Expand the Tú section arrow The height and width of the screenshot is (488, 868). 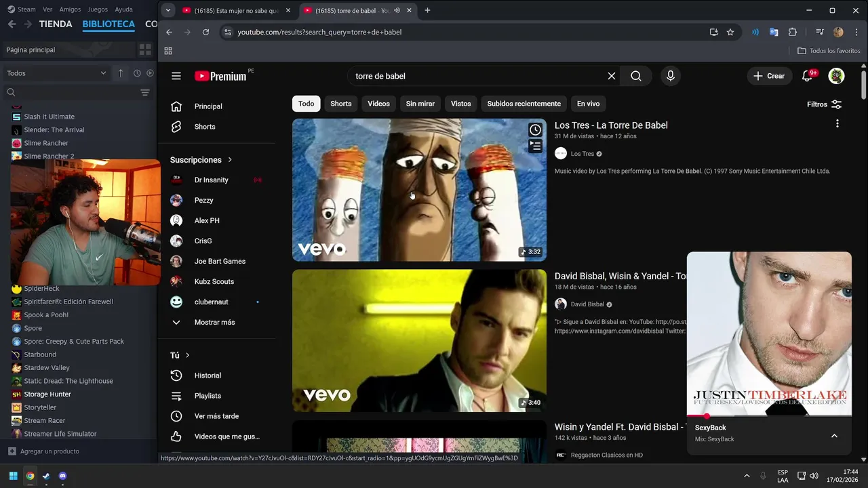188,355
